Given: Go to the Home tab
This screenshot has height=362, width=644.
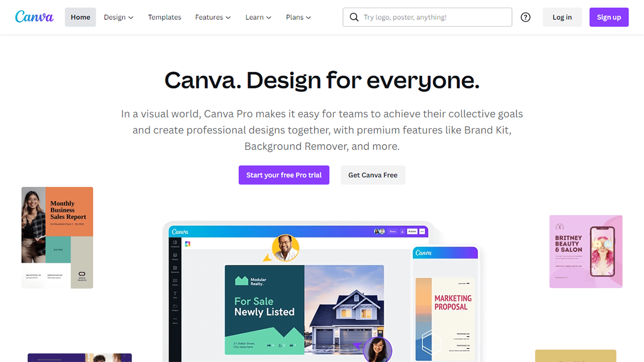Looking at the screenshot, I should (x=80, y=17).
